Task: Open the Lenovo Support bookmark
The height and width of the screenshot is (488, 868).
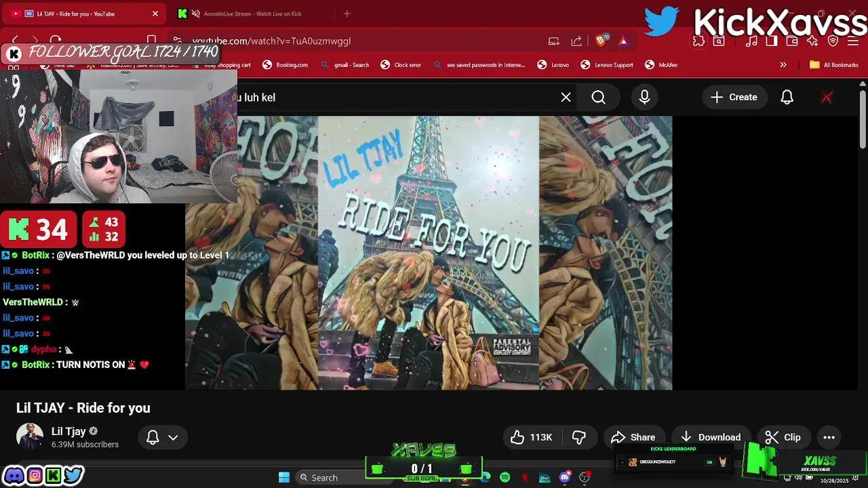Action: (x=607, y=65)
